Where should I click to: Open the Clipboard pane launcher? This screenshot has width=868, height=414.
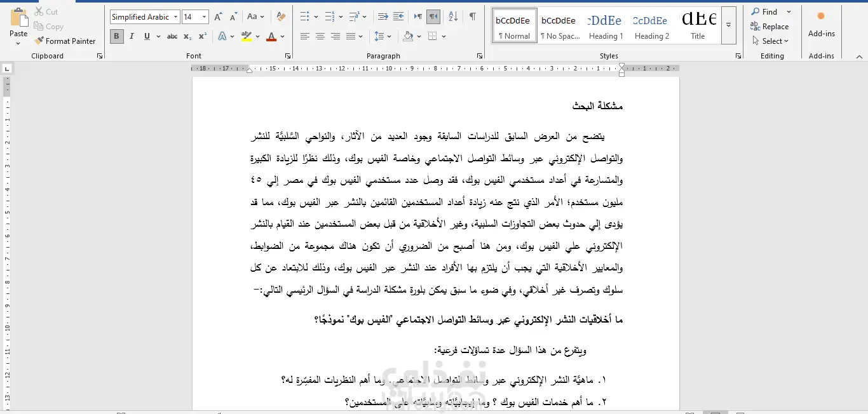click(x=100, y=56)
